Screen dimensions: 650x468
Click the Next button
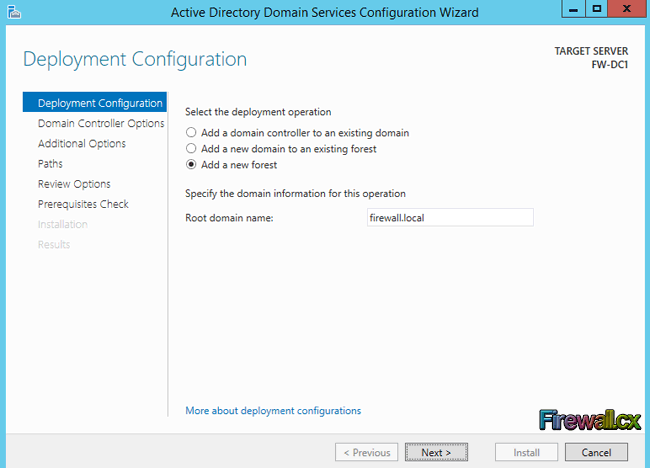pyautogui.click(x=437, y=452)
